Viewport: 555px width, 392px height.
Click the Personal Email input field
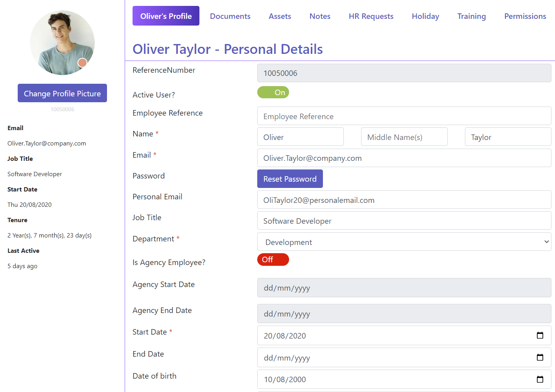tap(404, 200)
